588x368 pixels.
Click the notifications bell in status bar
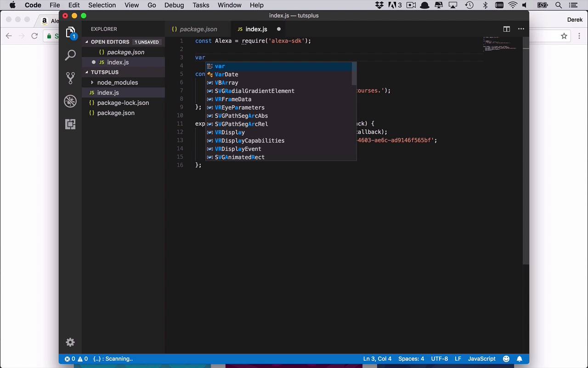click(x=520, y=359)
